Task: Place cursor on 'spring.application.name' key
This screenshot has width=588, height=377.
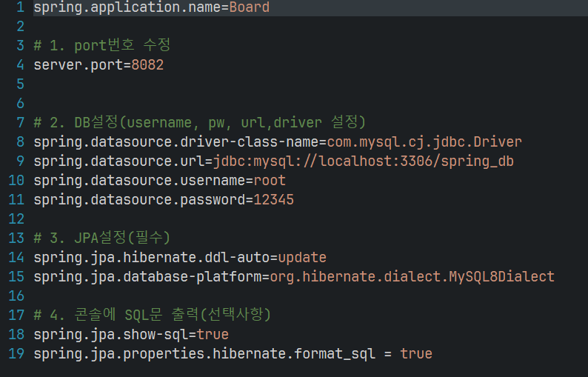Action: pos(127,7)
